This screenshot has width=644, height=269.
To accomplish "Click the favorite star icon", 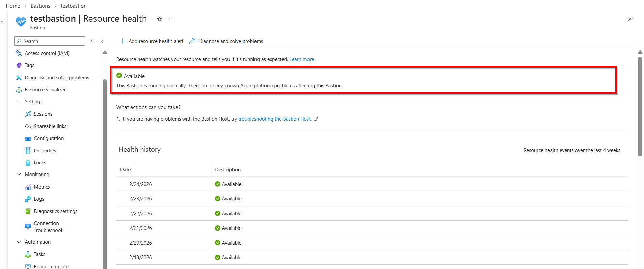I will [x=159, y=19].
